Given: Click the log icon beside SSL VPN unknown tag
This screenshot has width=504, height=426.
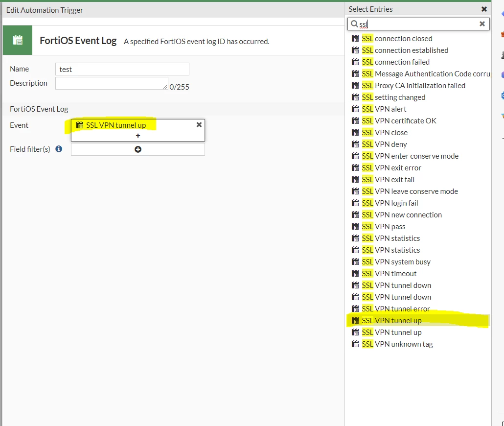Looking at the screenshot, I should pyautogui.click(x=355, y=344).
